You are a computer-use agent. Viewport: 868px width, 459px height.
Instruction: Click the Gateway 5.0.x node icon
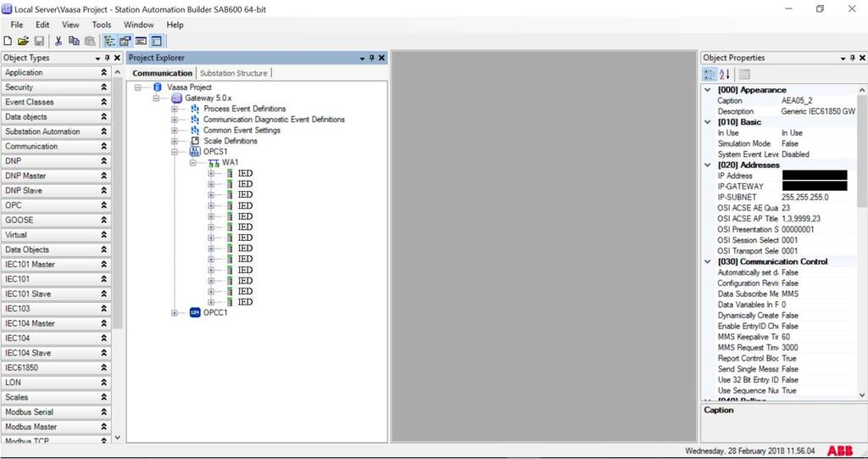(x=176, y=98)
